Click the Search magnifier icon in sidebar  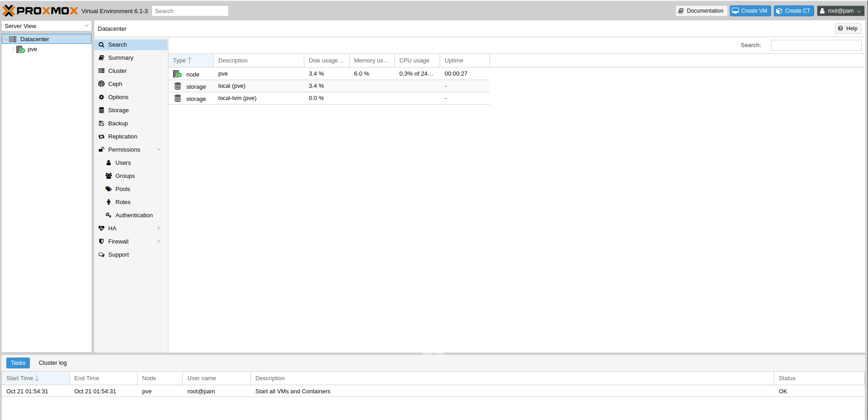(101, 45)
